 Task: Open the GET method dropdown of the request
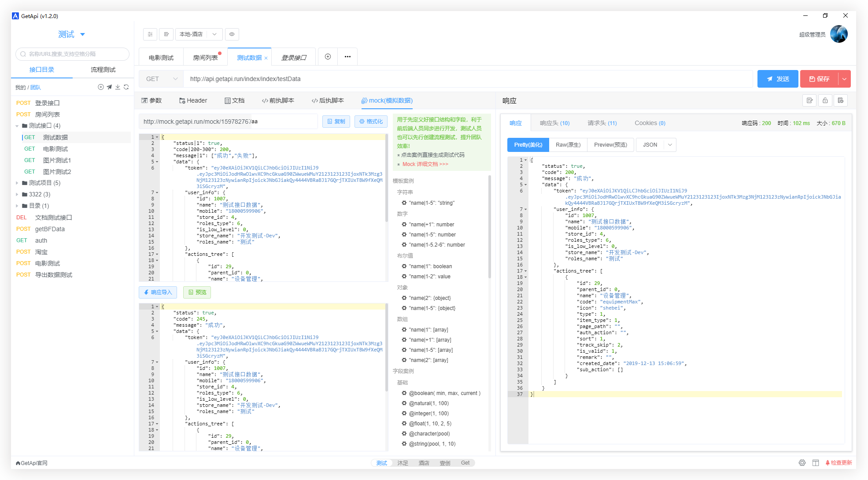[161, 79]
